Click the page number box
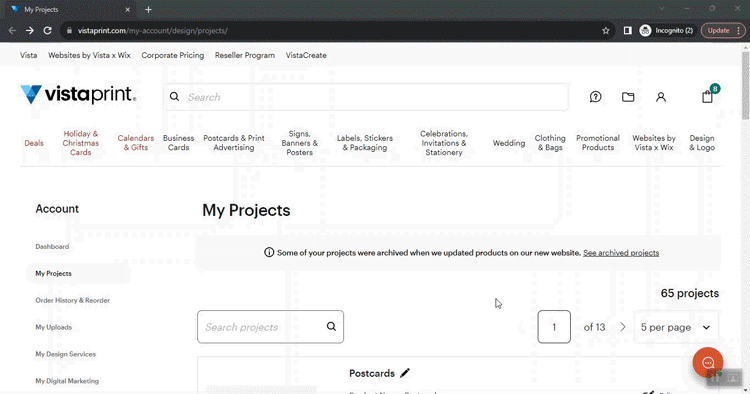The image size is (750, 394). [554, 327]
